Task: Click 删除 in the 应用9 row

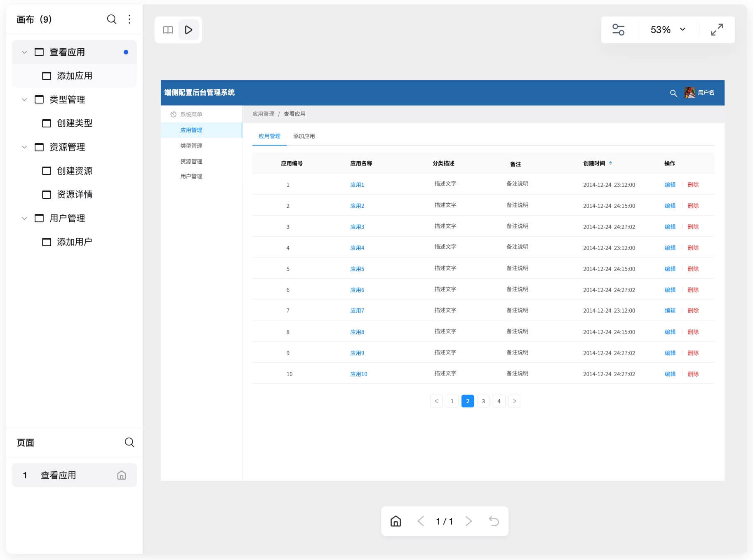Action: (x=693, y=353)
